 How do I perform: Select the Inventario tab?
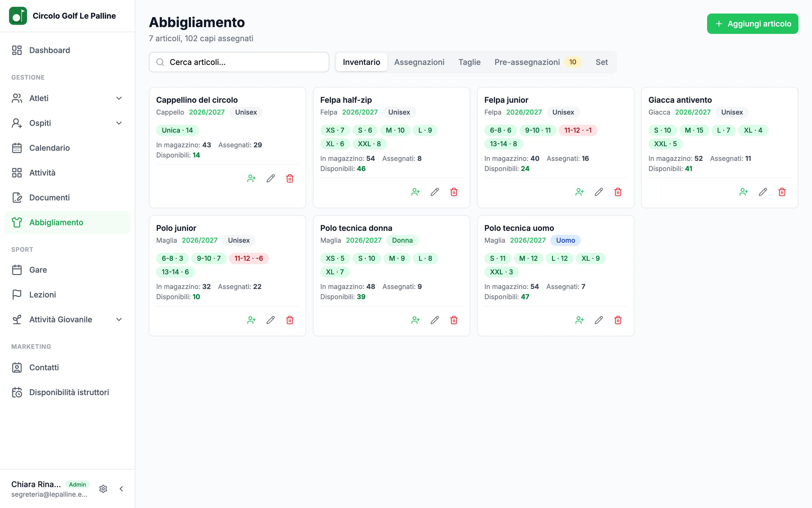tap(361, 62)
